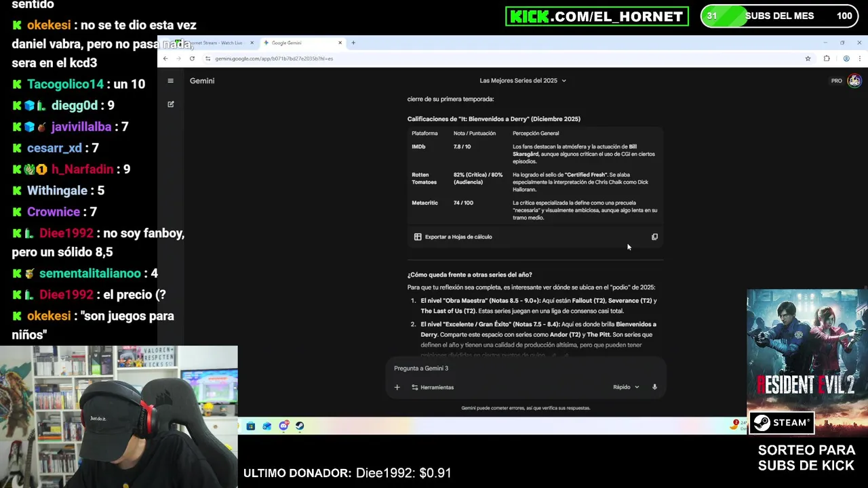Bookmark this page with the star icon
This screenshot has width=868, height=488.
[808, 59]
